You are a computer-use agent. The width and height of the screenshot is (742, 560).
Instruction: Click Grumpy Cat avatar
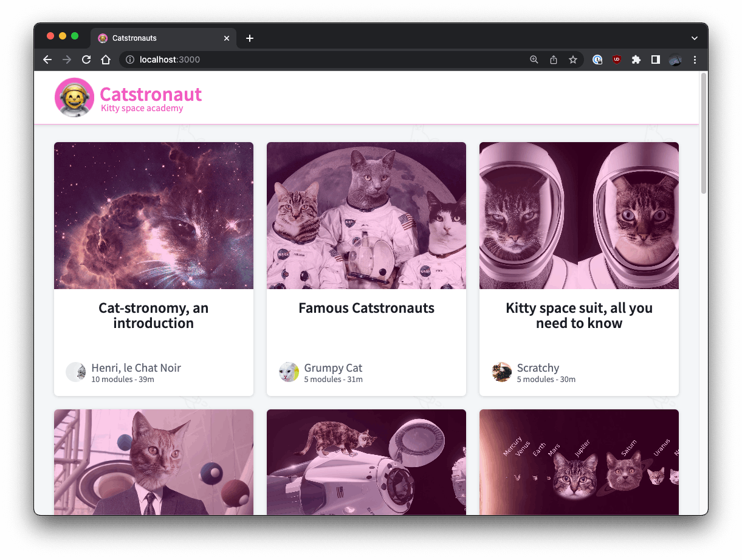(x=289, y=372)
